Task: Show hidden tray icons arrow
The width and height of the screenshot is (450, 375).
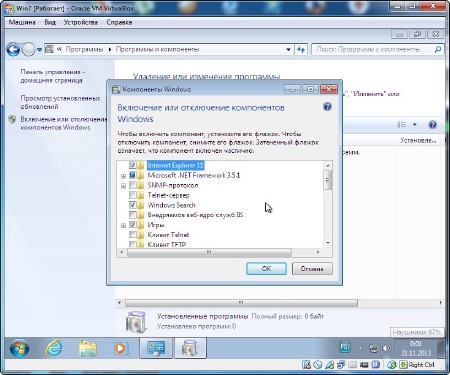Action: 360,348
